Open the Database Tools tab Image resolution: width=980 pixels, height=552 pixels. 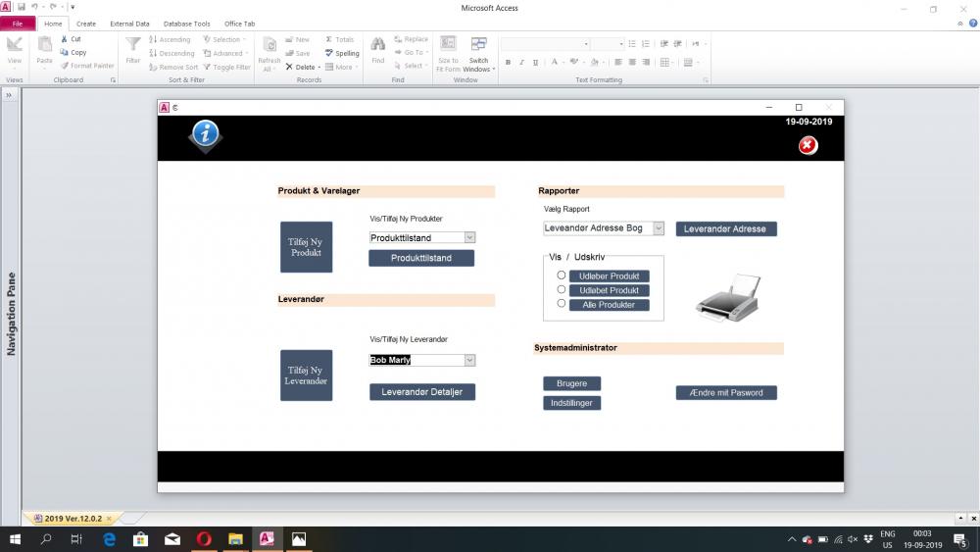click(186, 24)
